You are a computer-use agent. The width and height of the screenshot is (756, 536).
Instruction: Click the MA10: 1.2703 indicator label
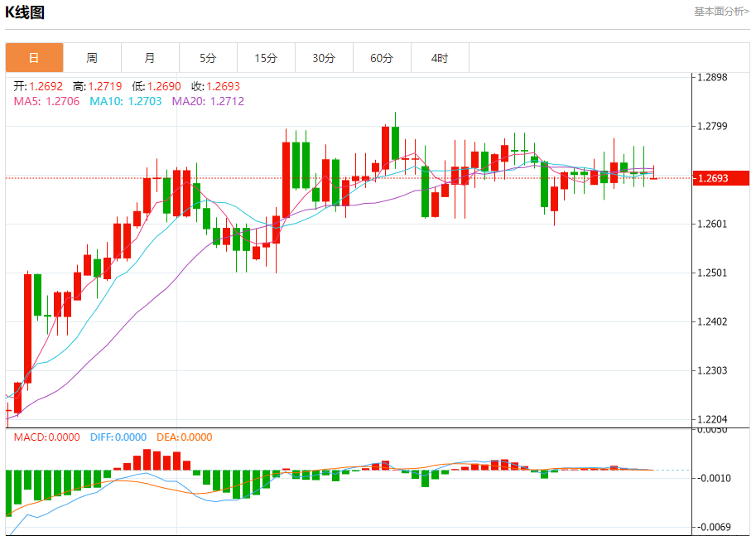click(126, 101)
